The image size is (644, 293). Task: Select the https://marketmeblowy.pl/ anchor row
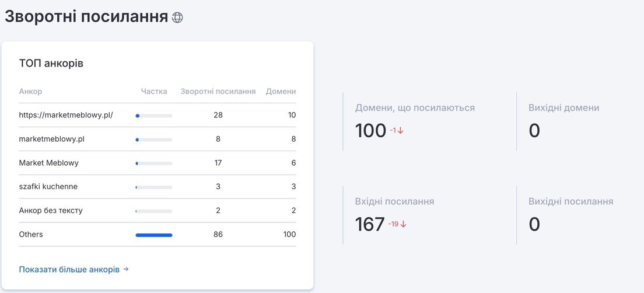point(157,115)
